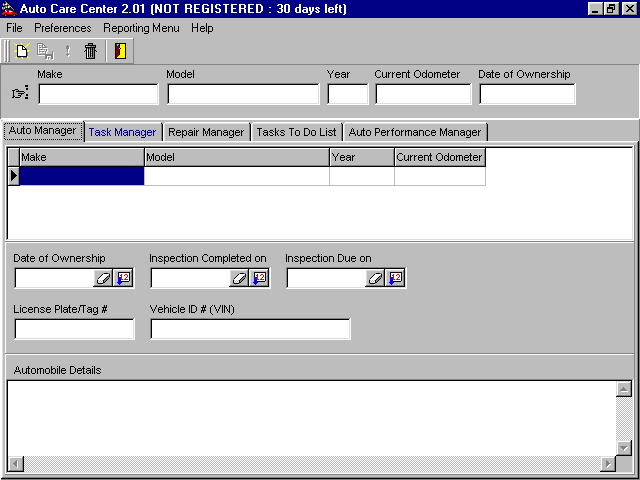
Task: Open the Reporting Menu
Action: click(x=141, y=28)
